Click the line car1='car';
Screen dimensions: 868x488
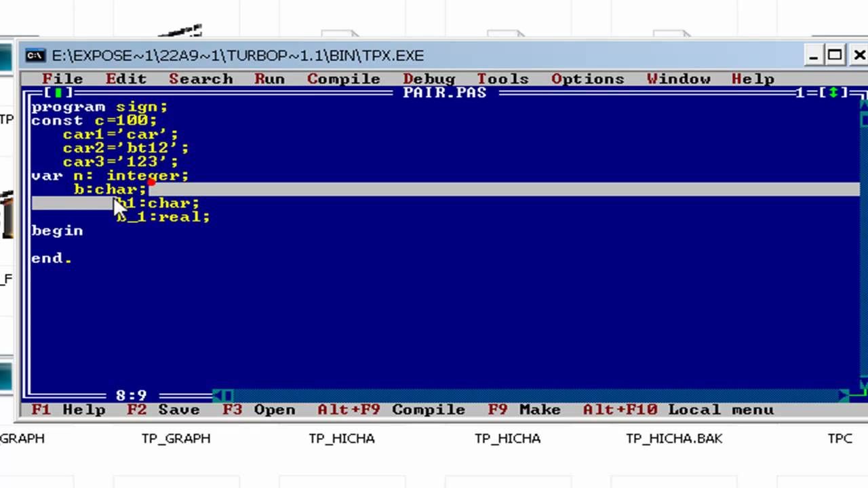click(121, 134)
